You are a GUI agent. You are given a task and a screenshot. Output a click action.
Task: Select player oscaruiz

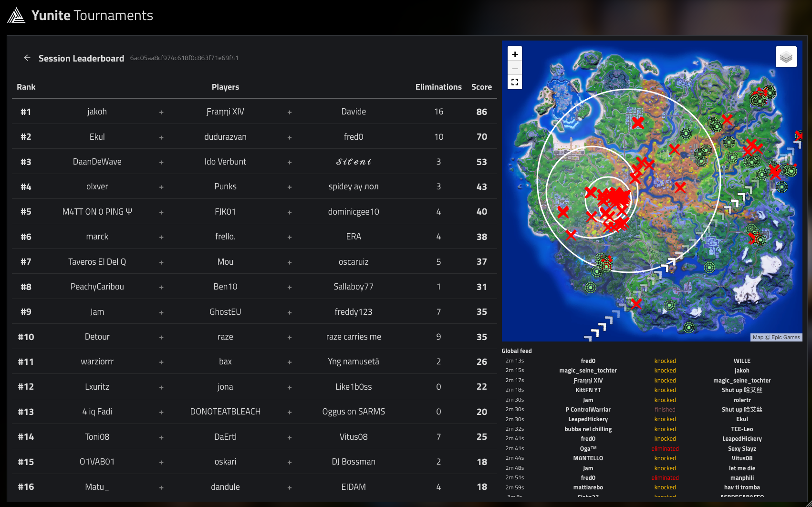tap(354, 262)
